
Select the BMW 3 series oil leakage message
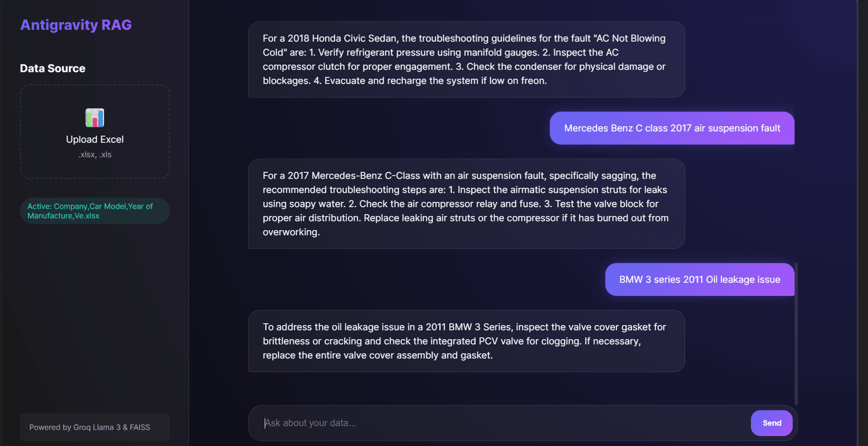tap(700, 280)
